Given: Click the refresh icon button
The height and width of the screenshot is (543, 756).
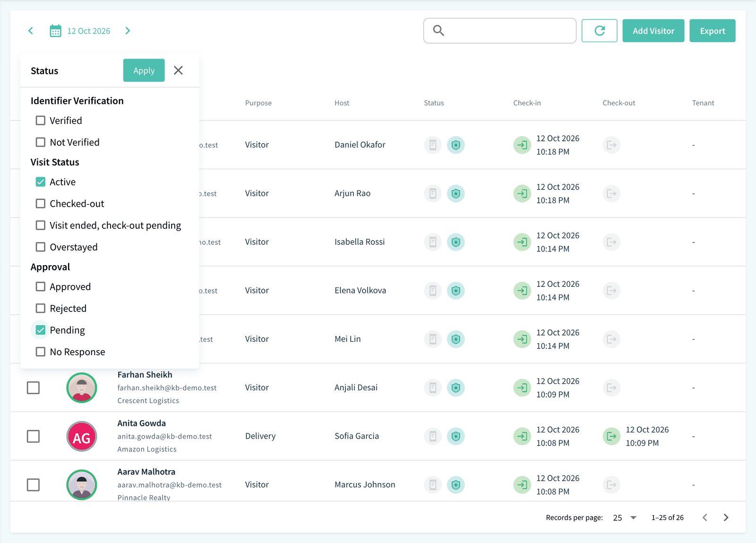Looking at the screenshot, I should 600,31.
